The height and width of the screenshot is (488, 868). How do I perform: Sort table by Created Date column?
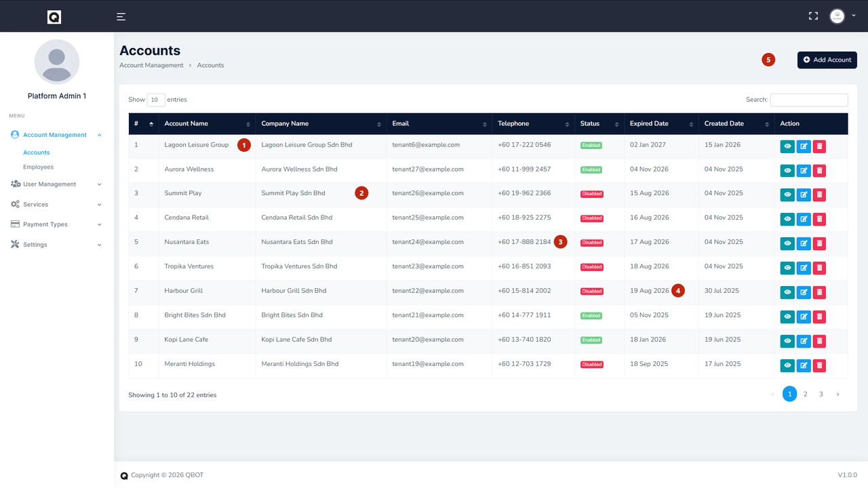(736, 123)
